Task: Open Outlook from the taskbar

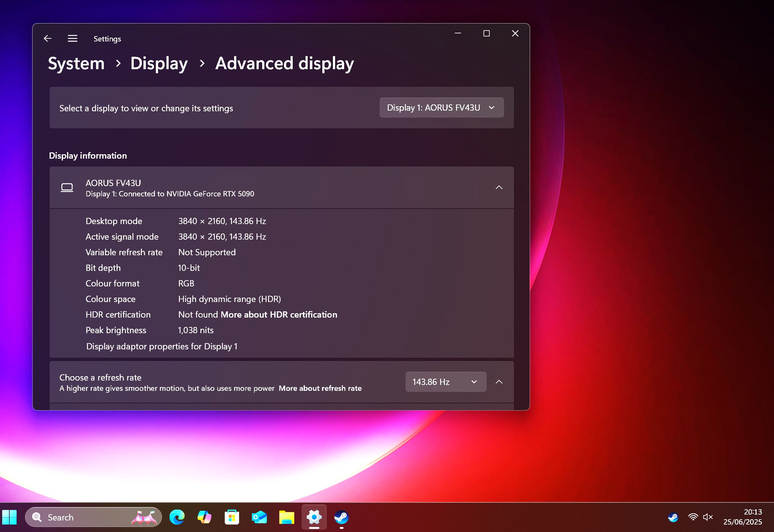Action: click(x=259, y=517)
